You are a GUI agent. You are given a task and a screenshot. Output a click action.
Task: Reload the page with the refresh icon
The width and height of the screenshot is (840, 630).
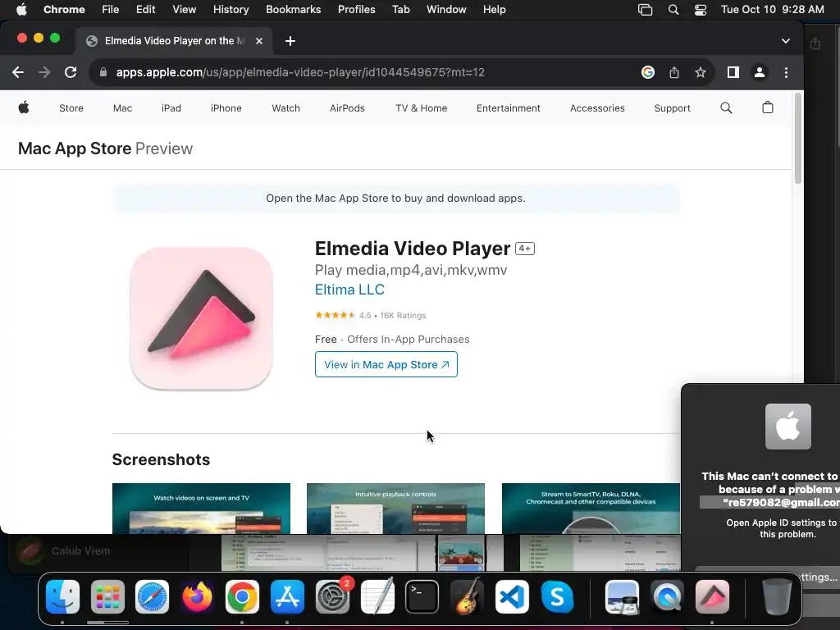point(71,72)
